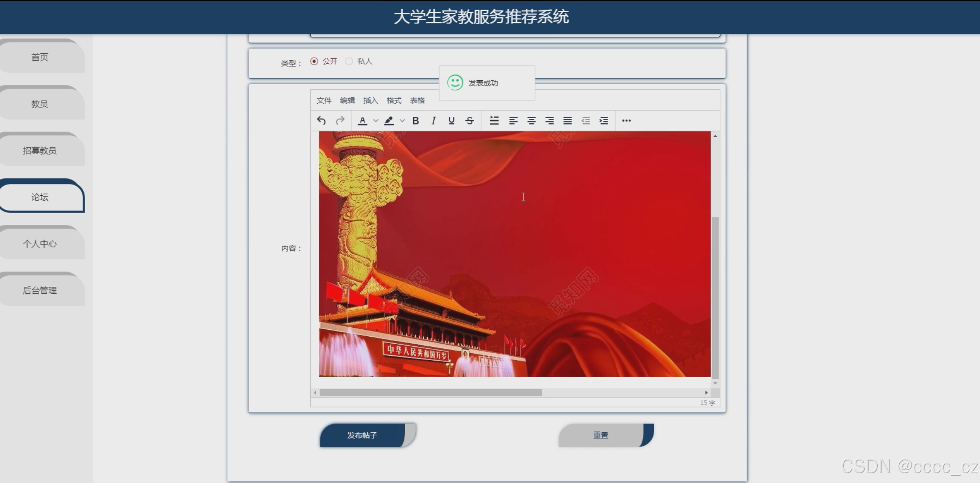Open the 插入 menu in the editor
980x483 pixels.
[370, 100]
